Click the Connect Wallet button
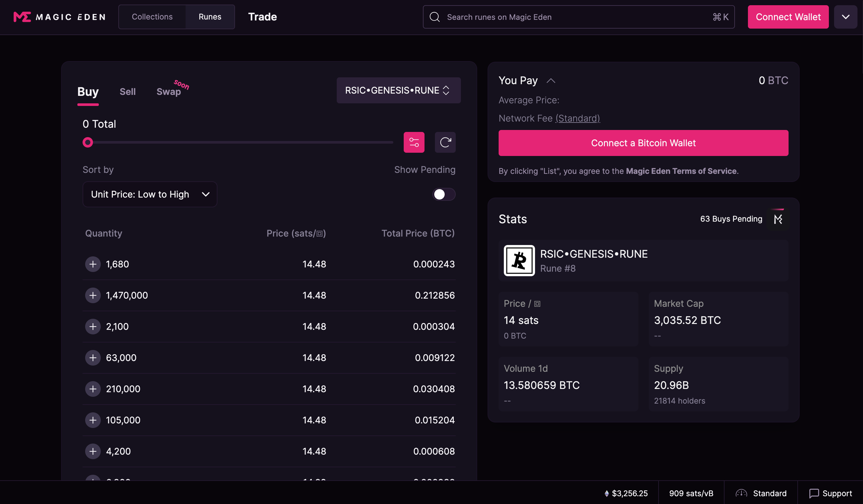The image size is (863, 504). 788,17
